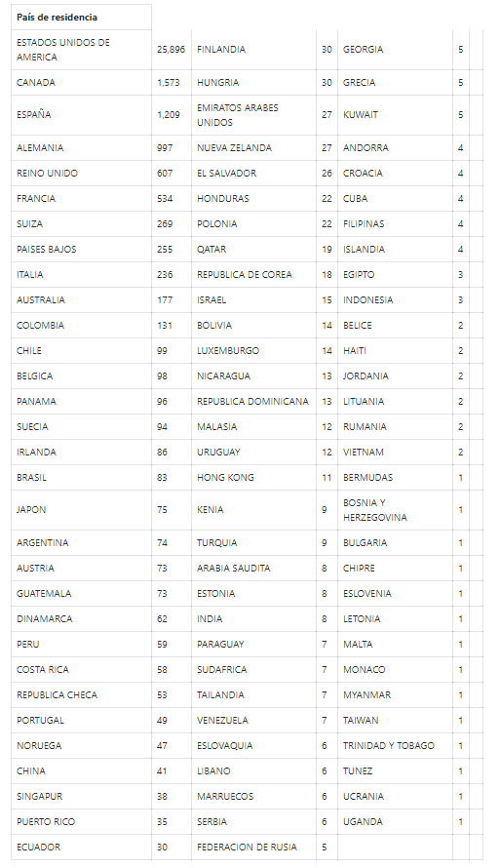
Task: Select the HONG KONG cell
Action: click(253, 477)
